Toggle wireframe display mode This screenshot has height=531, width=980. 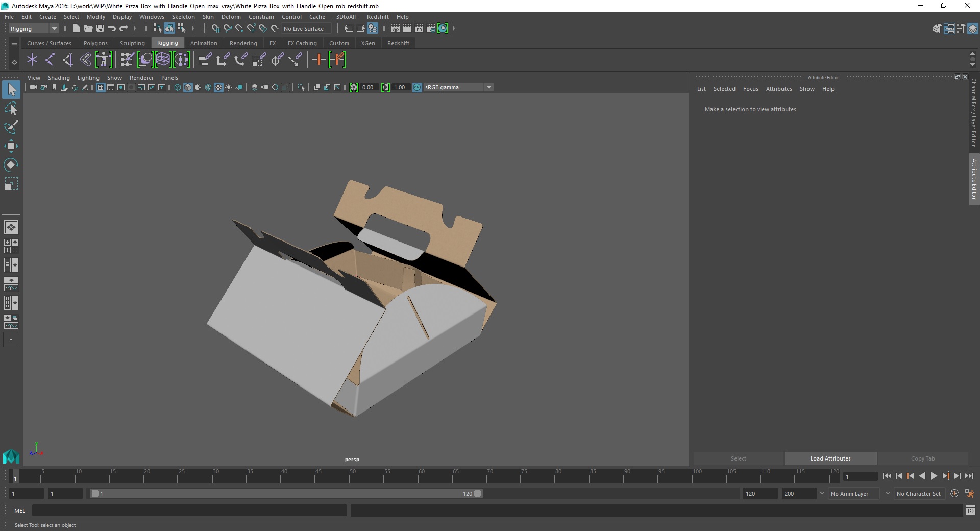178,87
